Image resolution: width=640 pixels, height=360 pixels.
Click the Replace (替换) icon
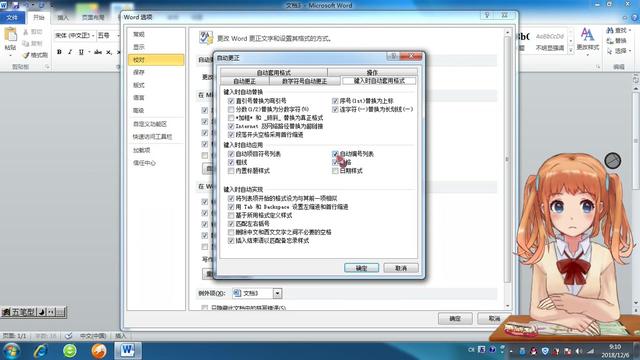610,40
